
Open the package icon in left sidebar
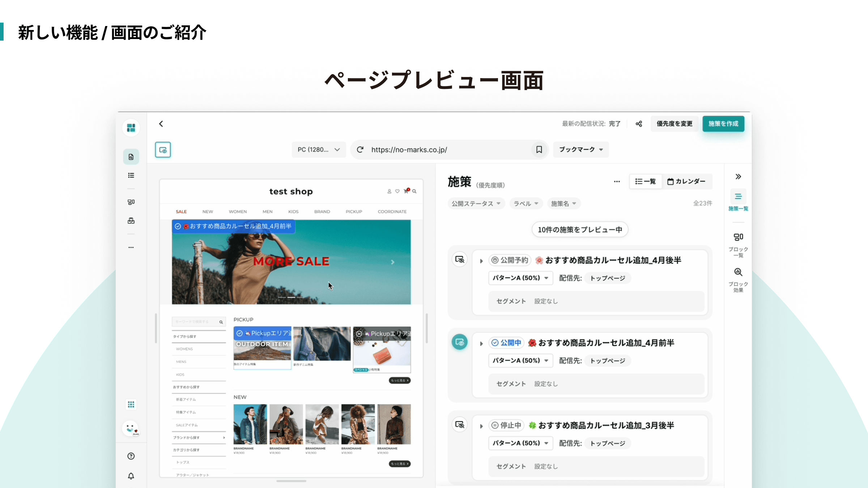point(131,221)
